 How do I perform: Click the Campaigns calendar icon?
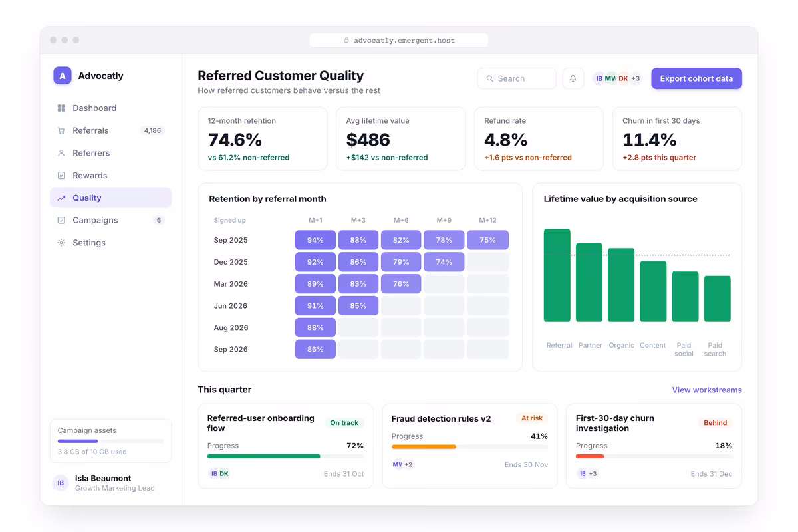tap(61, 220)
